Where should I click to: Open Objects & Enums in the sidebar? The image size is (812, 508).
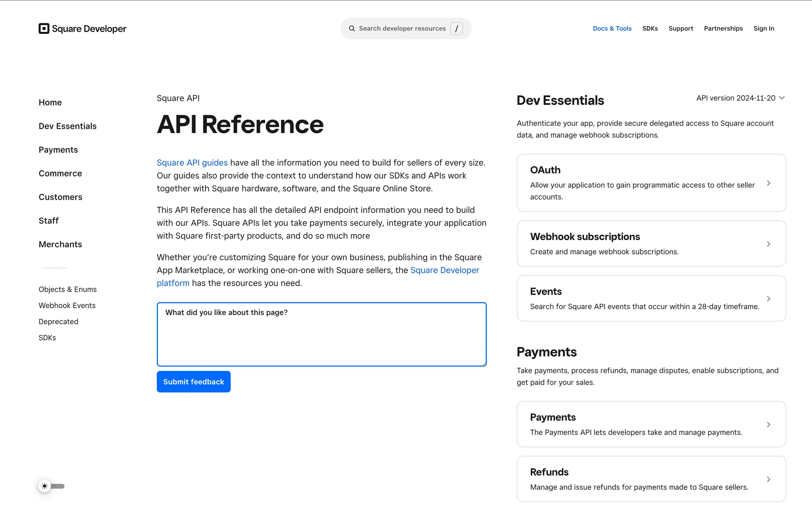68,290
